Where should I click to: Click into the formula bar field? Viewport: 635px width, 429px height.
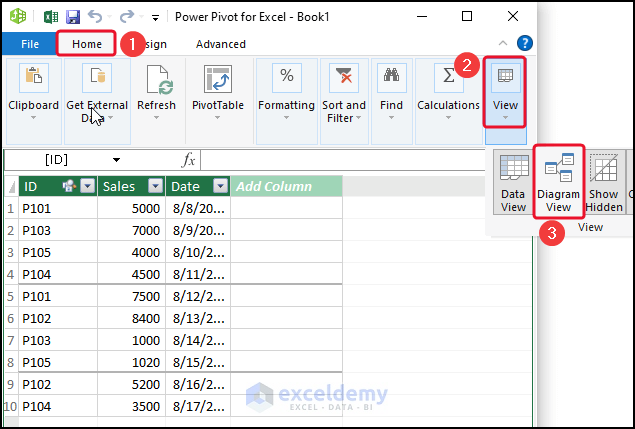344,160
